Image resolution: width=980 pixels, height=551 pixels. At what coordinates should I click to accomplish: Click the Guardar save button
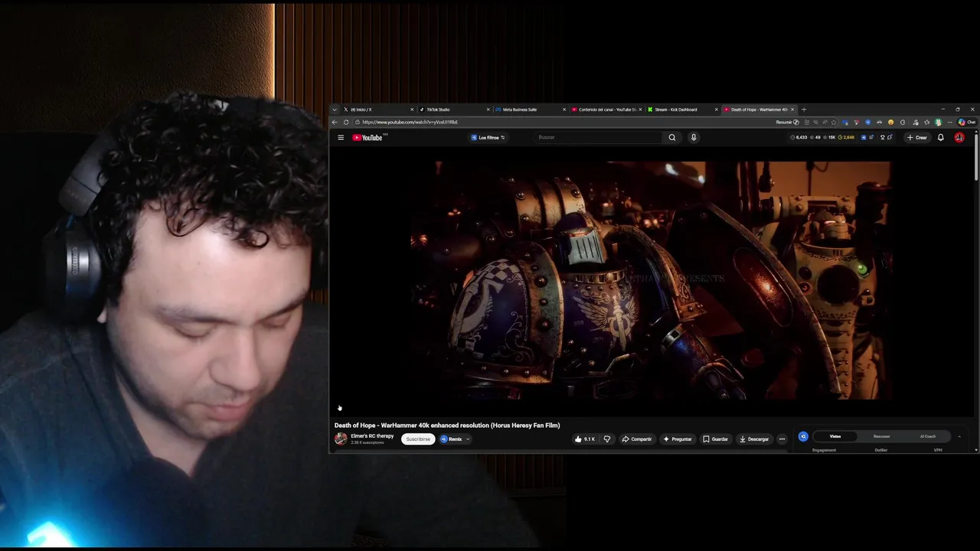click(x=716, y=439)
